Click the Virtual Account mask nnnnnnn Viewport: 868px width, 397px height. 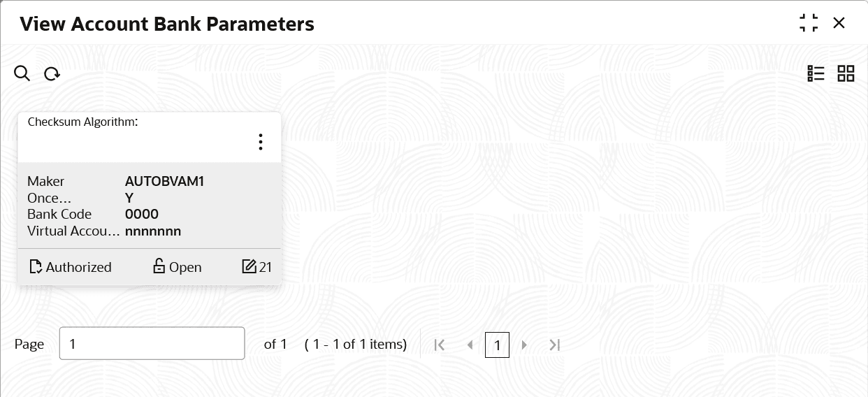pyautogui.click(x=153, y=231)
